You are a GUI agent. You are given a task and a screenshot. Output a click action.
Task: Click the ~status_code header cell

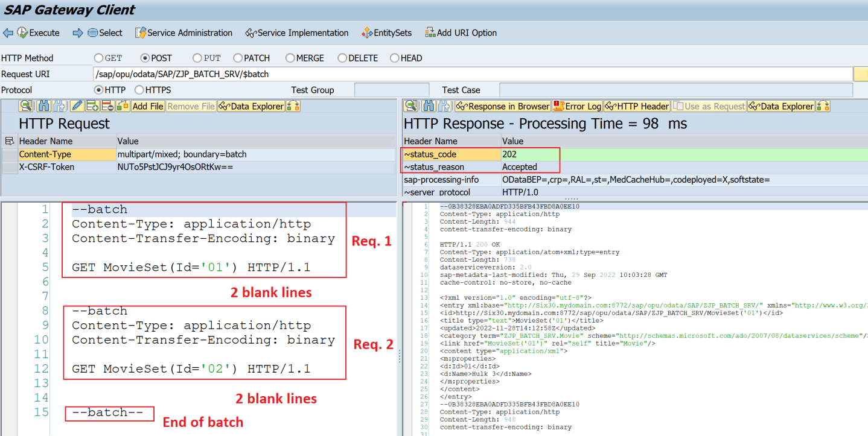pos(452,154)
